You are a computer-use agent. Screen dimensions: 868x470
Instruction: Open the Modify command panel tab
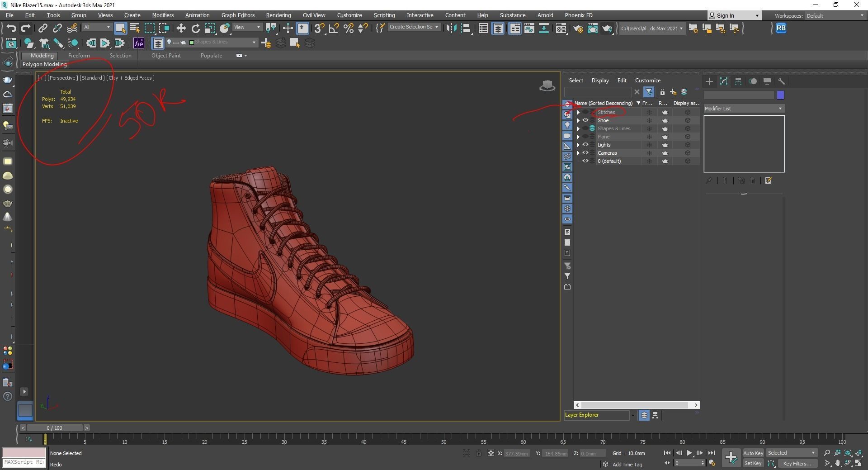(x=724, y=81)
